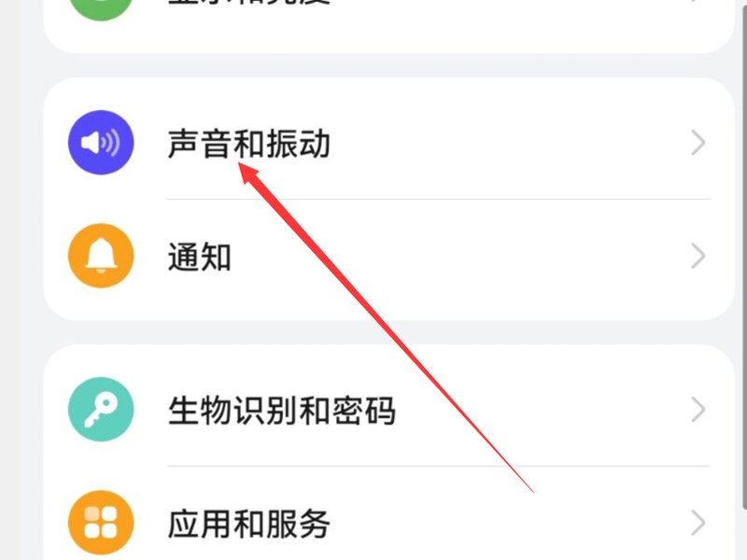Image resolution: width=747 pixels, height=560 pixels.
Task: Open 应用和服务 settings
Action: tap(249, 524)
